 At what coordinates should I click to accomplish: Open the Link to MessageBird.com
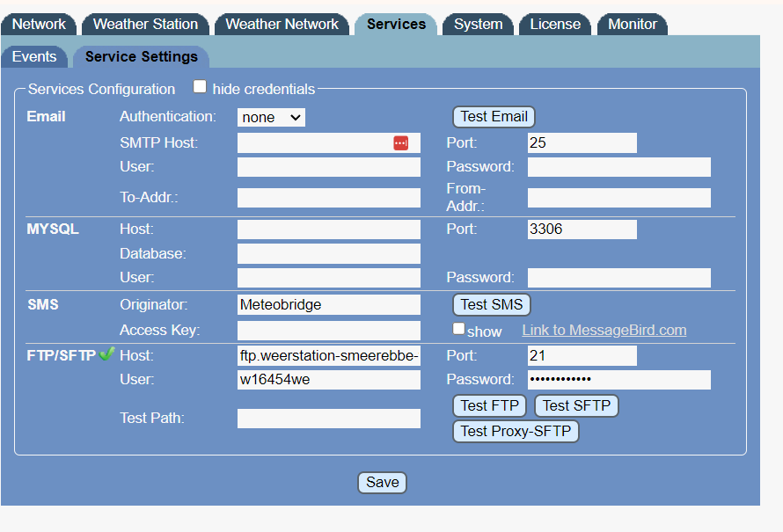[604, 330]
